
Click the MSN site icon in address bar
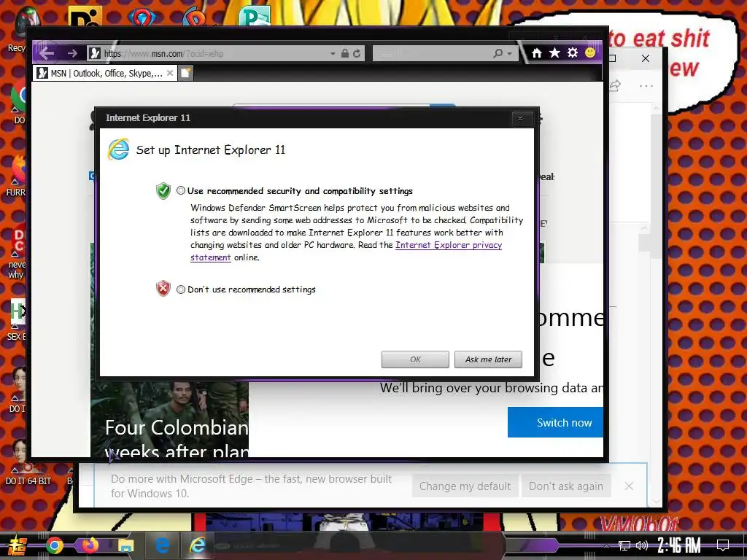(x=95, y=53)
